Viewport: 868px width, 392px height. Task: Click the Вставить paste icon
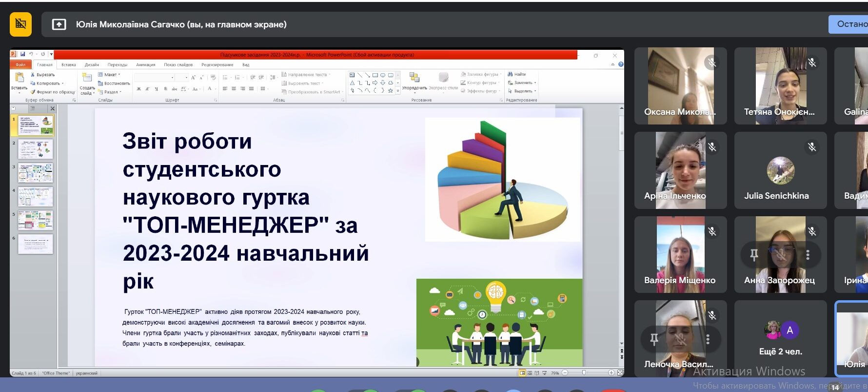20,78
